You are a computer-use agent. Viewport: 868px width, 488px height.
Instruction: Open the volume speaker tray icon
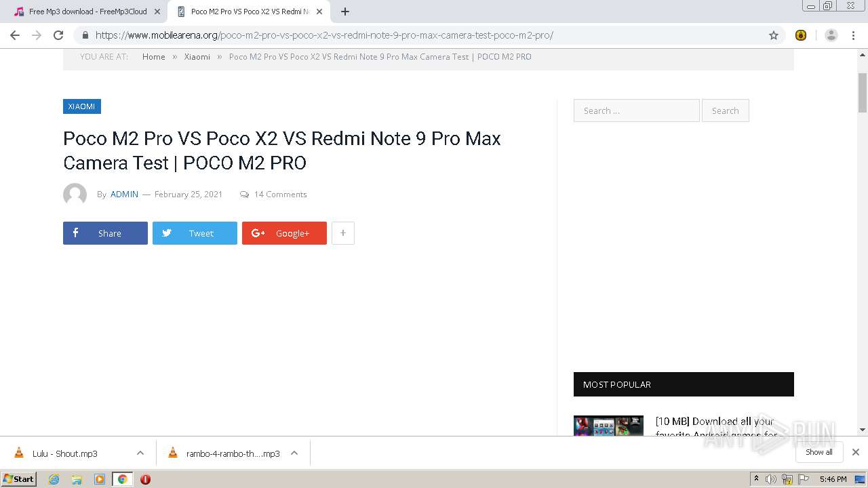771,479
